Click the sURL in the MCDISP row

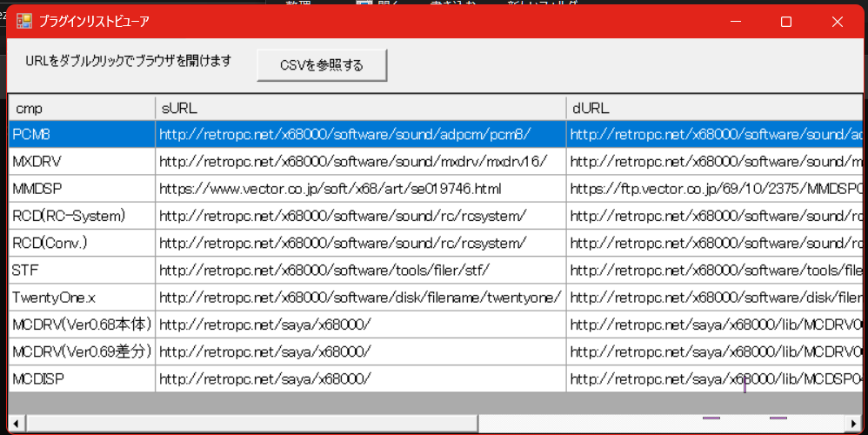click(360, 378)
